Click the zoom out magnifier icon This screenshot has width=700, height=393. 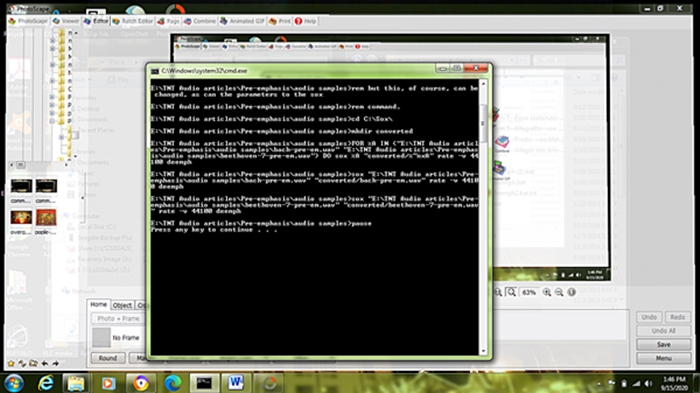click(559, 292)
